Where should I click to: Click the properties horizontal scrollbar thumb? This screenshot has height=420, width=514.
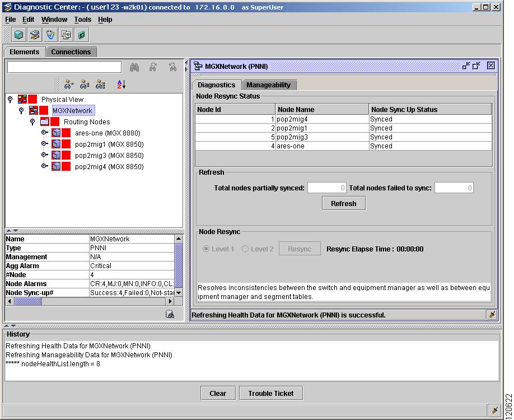point(28,301)
